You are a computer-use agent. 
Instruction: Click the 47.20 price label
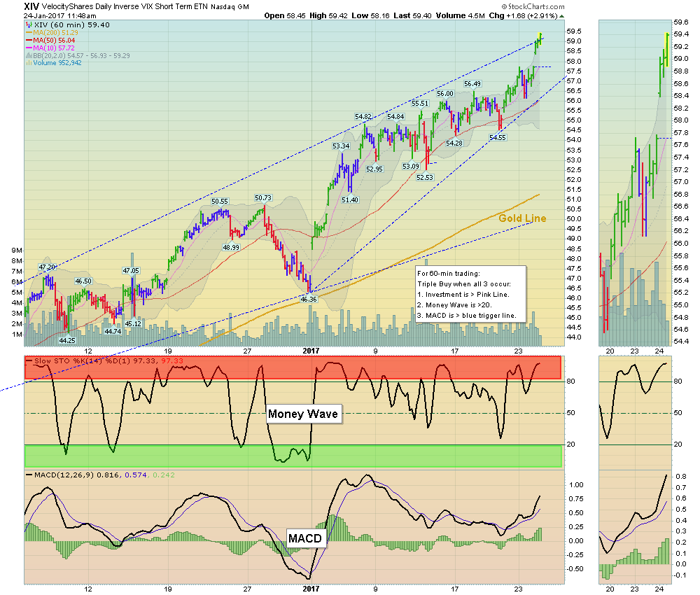(47, 267)
